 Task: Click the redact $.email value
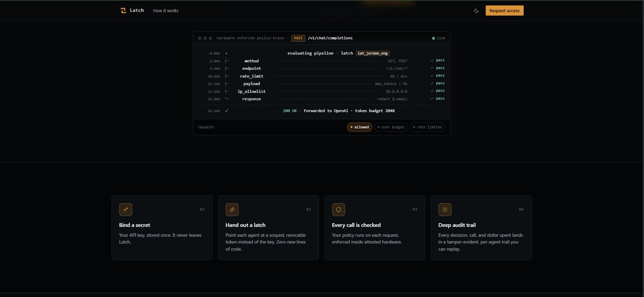[392, 99]
